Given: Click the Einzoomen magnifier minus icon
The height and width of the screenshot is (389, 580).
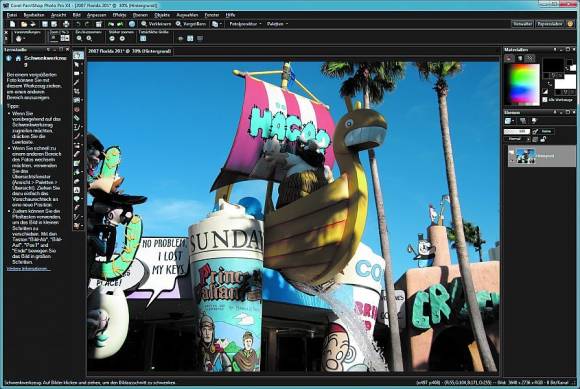Looking at the screenshot, I should [x=79, y=38].
